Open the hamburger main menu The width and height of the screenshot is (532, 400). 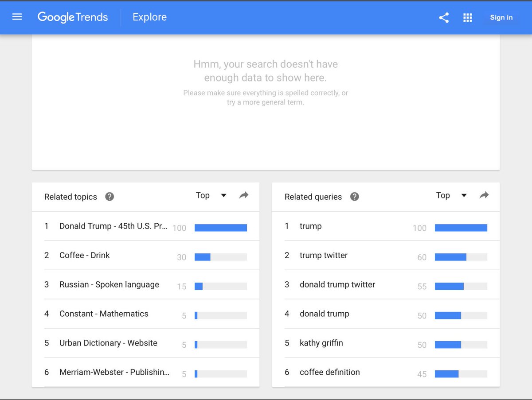(x=17, y=17)
